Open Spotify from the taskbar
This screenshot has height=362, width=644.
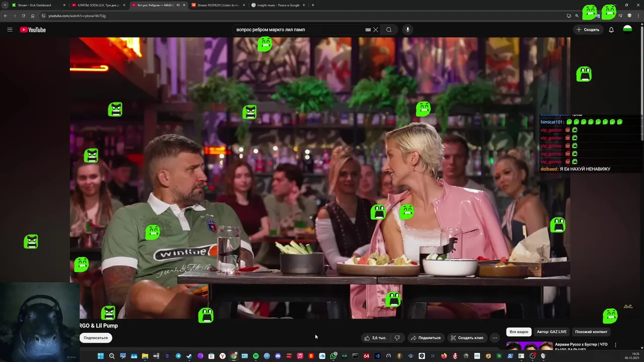click(256, 356)
